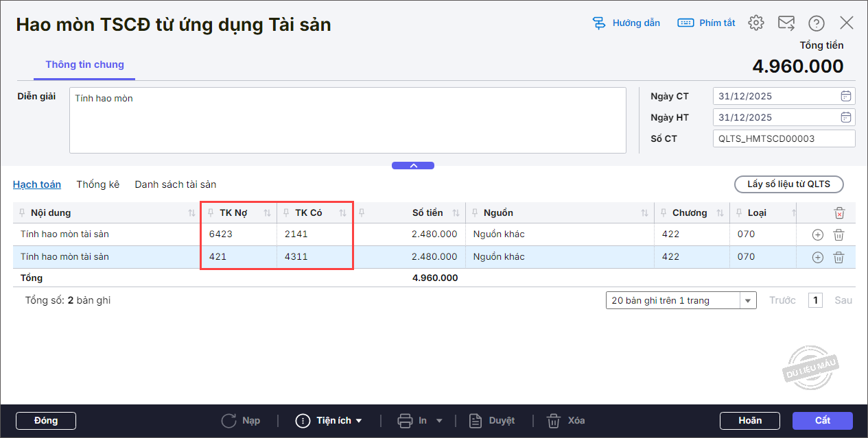
Task: Sort by Số tiền column arrows
Action: click(x=456, y=213)
